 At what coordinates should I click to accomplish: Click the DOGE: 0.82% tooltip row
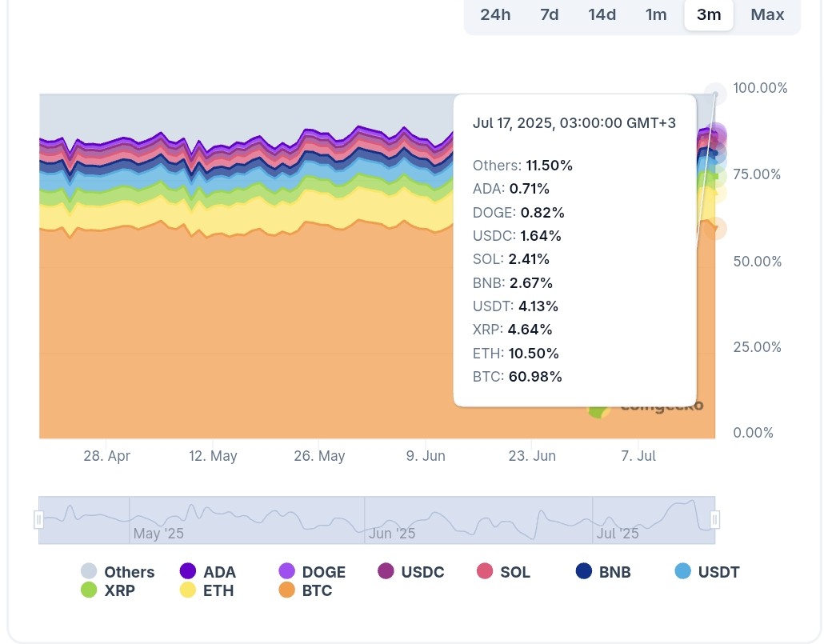coord(518,212)
